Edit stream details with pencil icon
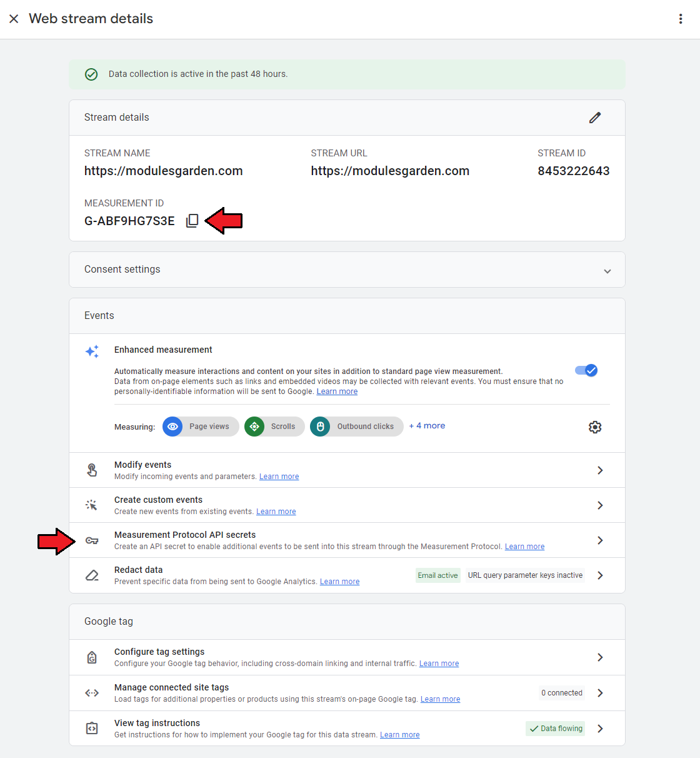 (595, 118)
